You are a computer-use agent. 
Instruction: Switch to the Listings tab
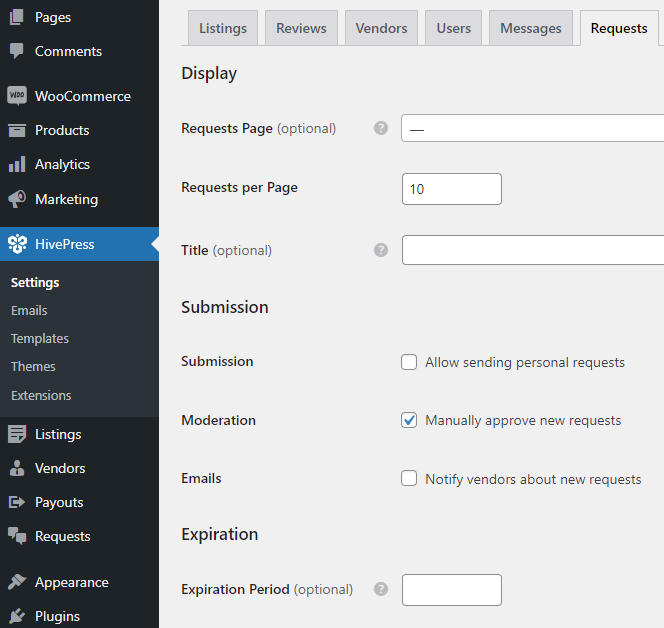click(223, 28)
